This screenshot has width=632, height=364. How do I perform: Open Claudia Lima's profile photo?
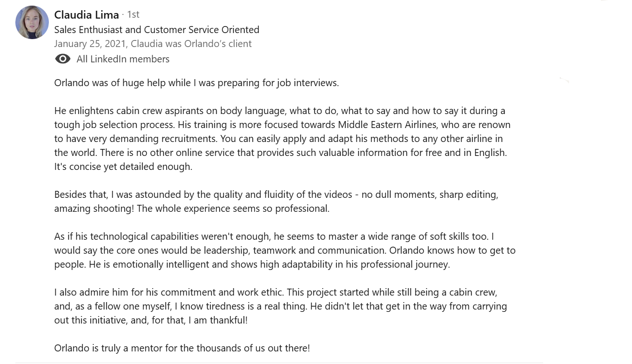pos(32,22)
